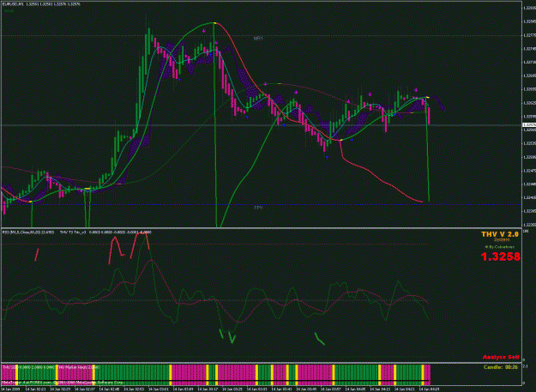The image size is (536, 392).
Task: Click the EURUSD,M1 chart header text
Action: coord(41,4)
